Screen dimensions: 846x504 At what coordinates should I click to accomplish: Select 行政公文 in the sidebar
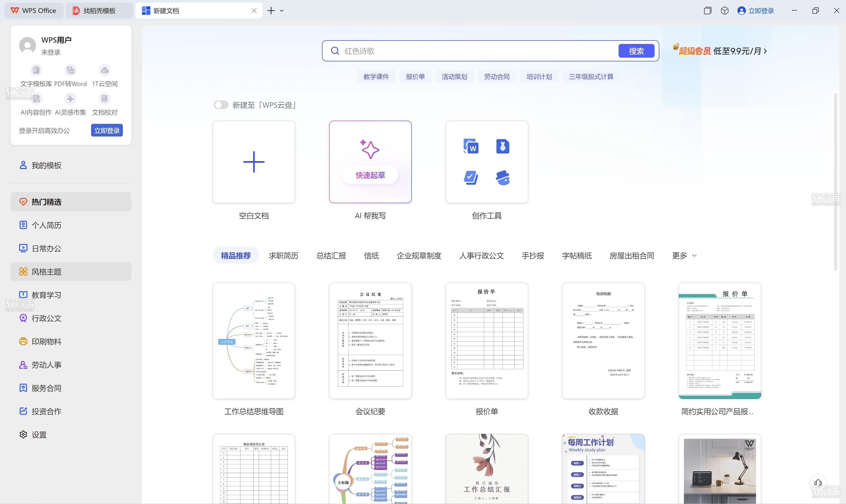click(71, 318)
